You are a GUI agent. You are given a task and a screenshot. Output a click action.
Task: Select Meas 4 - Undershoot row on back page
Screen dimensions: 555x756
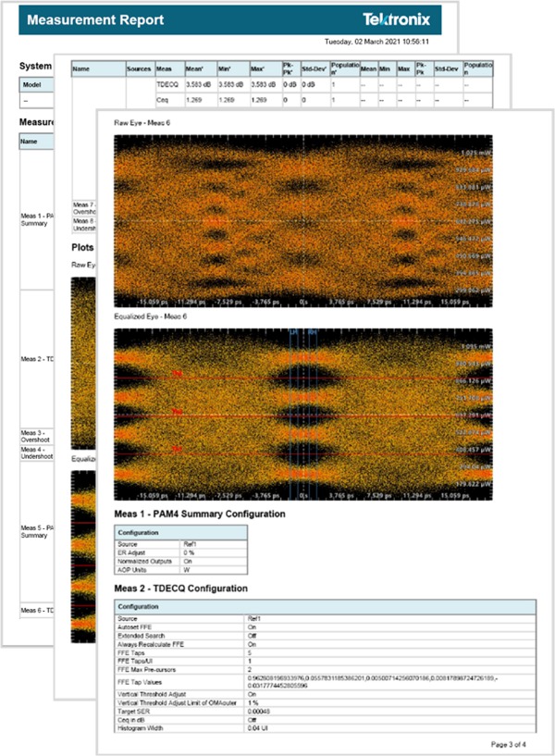point(37,452)
